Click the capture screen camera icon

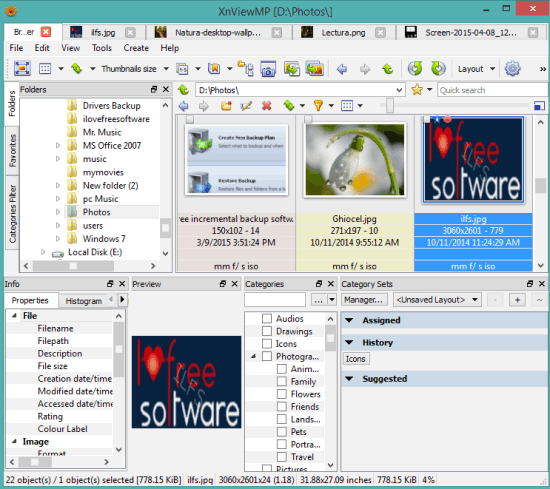(268, 69)
